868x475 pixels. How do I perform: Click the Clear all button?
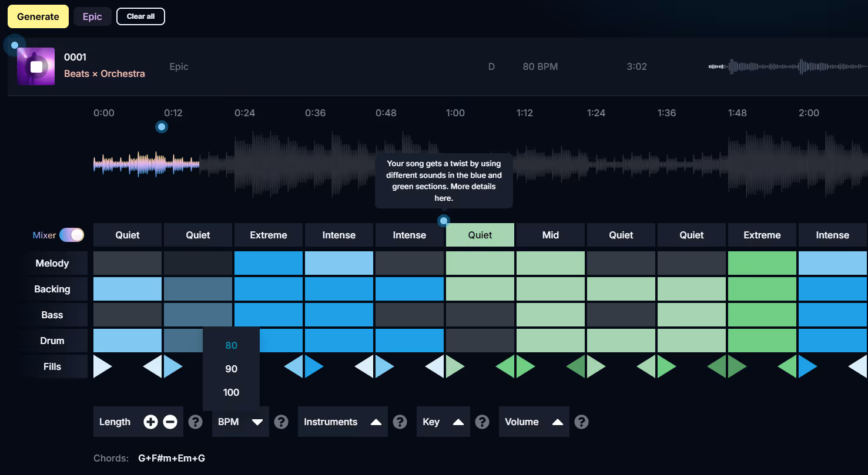(140, 16)
